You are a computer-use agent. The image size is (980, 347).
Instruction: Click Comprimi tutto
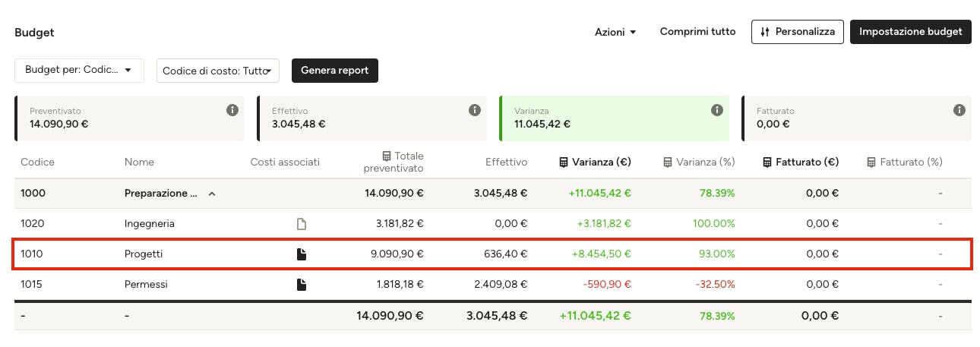click(697, 32)
